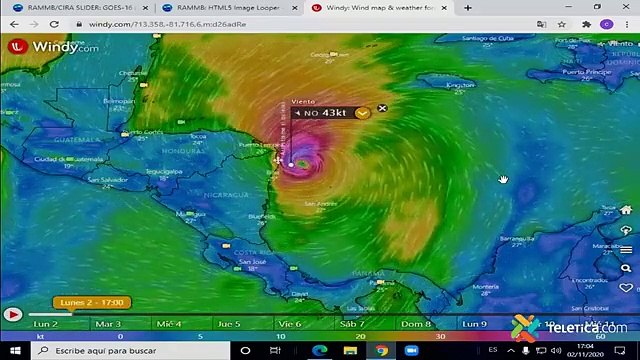This screenshot has width=640, height=360.
Task: Open Task View in taskbar
Action: 275,351
